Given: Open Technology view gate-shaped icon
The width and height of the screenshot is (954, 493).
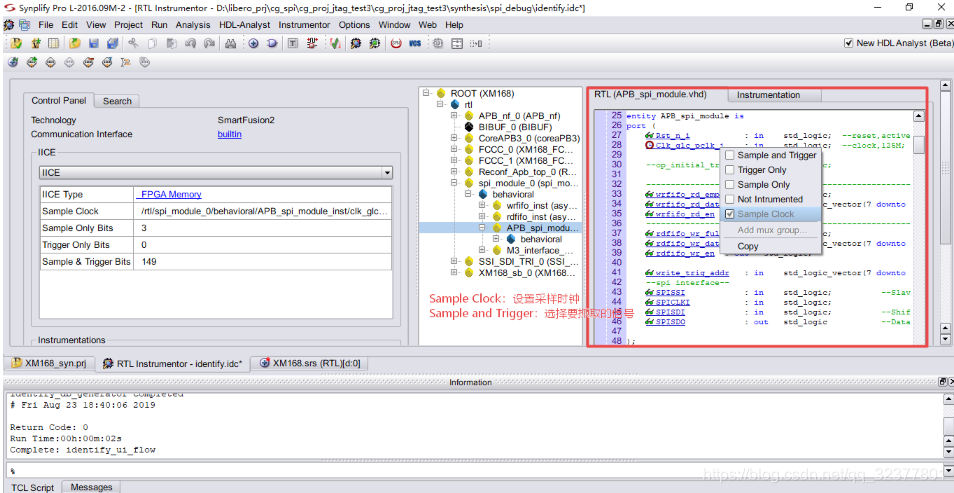Looking at the screenshot, I should (x=272, y=43).
